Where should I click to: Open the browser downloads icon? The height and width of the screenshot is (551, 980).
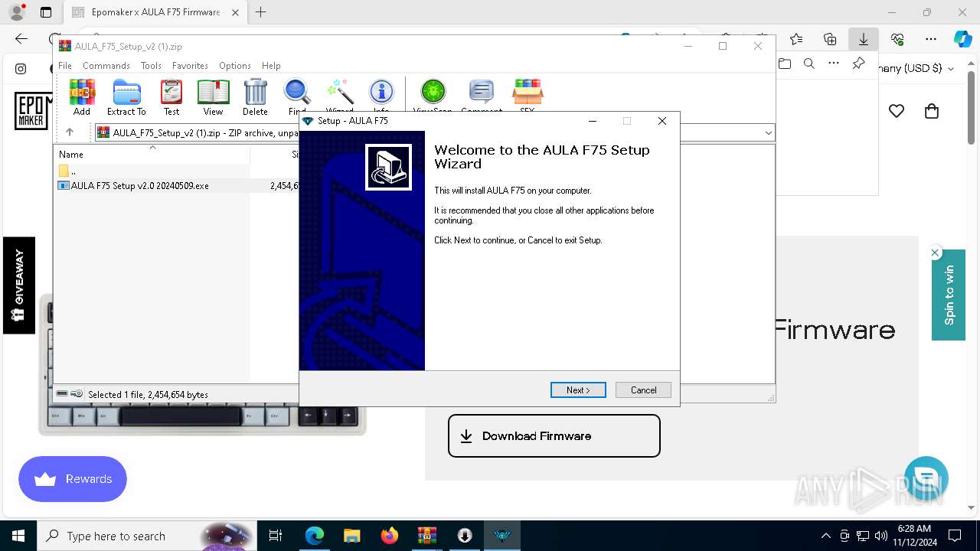864,39
